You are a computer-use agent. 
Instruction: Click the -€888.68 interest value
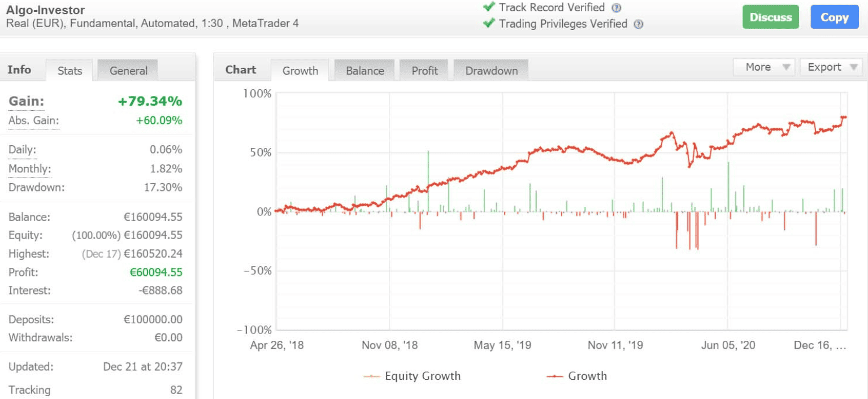(160, 290)
